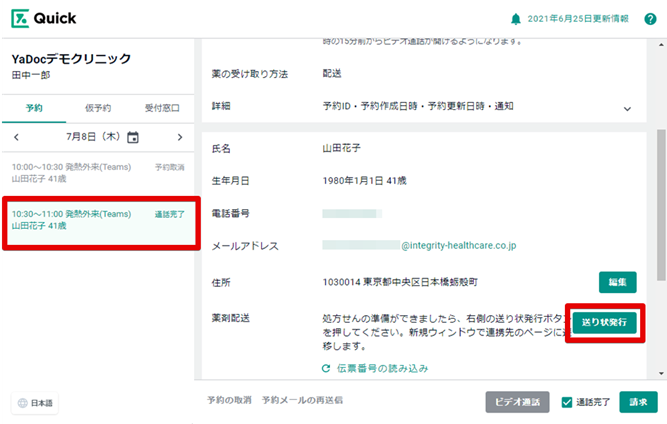
Task: Click the 編集 button next to address
Action: coord(617,282)
